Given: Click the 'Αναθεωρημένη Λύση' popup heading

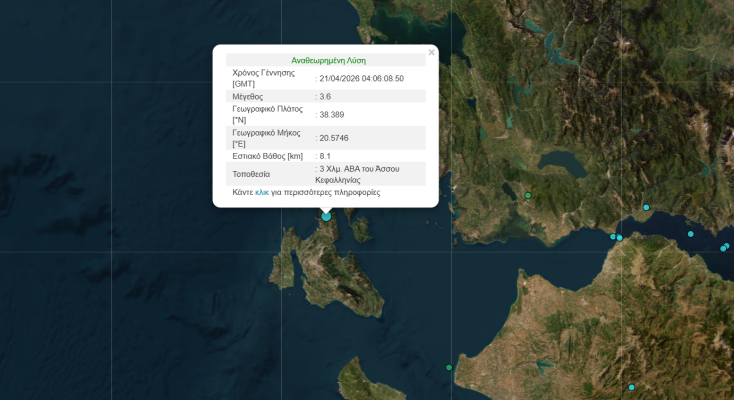Looking at the screenshot, I should pos(325,60).
